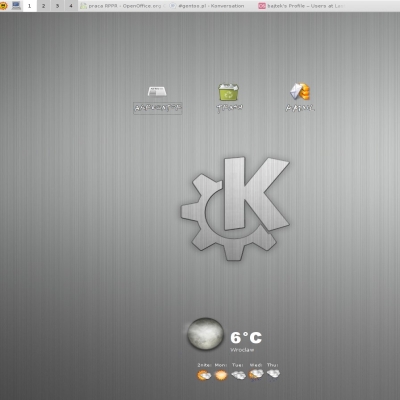Open the OpenOffice.org taskbar entry
This screenshot has height=400, width=400.
pos(123,6)
